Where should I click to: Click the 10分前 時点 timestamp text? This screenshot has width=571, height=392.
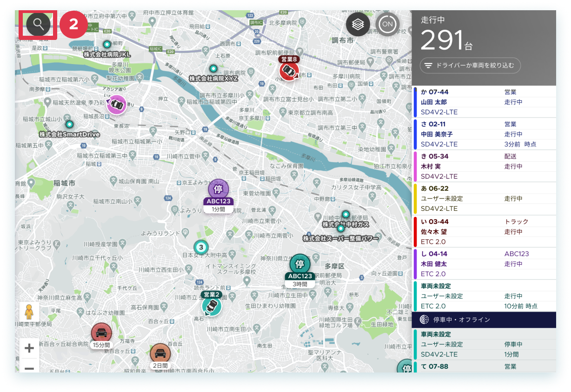tap(521, 306)
